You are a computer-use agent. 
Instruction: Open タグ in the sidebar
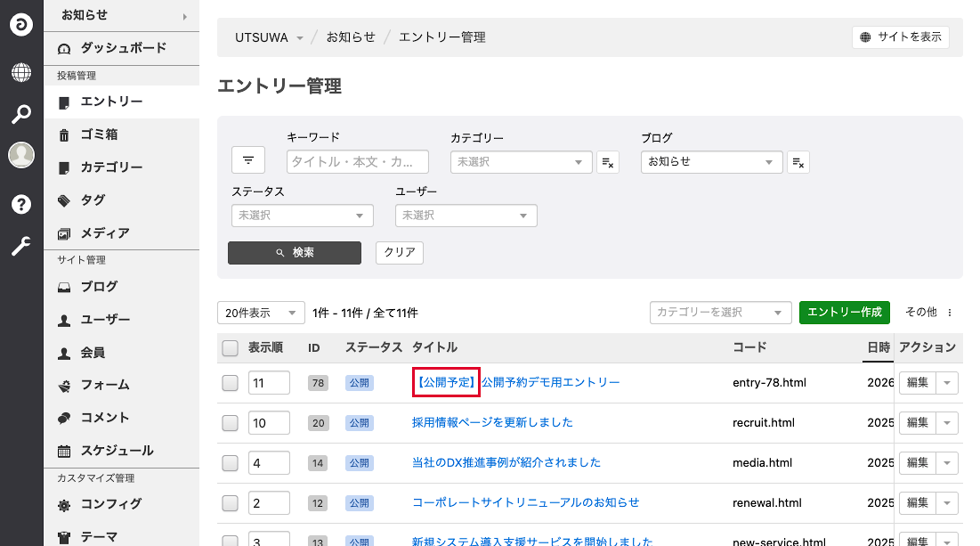(121, 200)
